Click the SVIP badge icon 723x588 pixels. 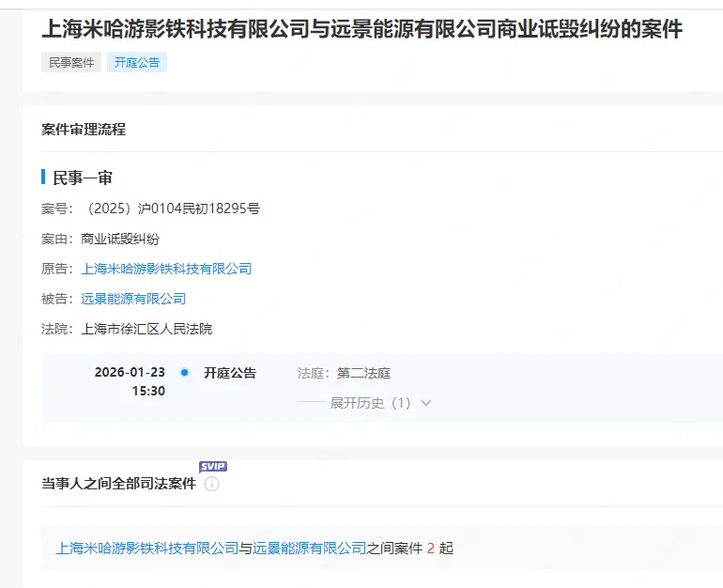(x=213, y=466)
